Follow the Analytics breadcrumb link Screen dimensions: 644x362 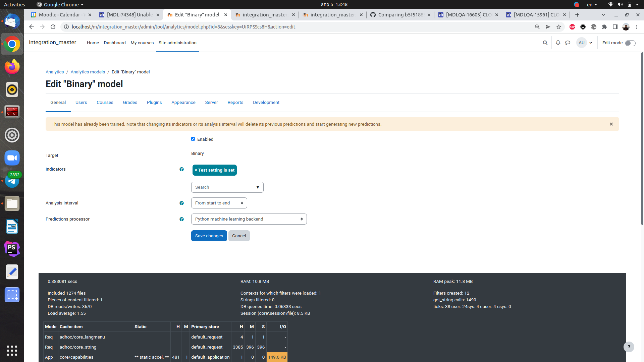(x=55, y=72)
